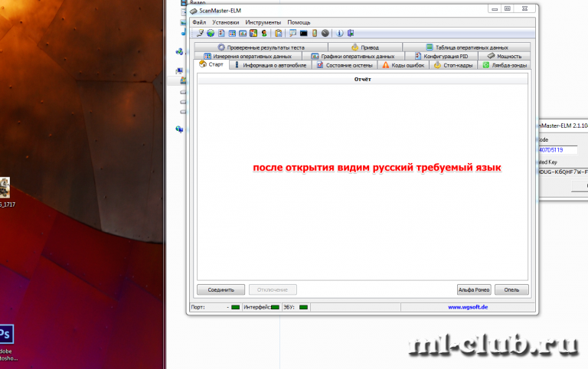Screen dimensions: 588x369
Task: Click the Альфа Ромео button
Action: (474, 289)
